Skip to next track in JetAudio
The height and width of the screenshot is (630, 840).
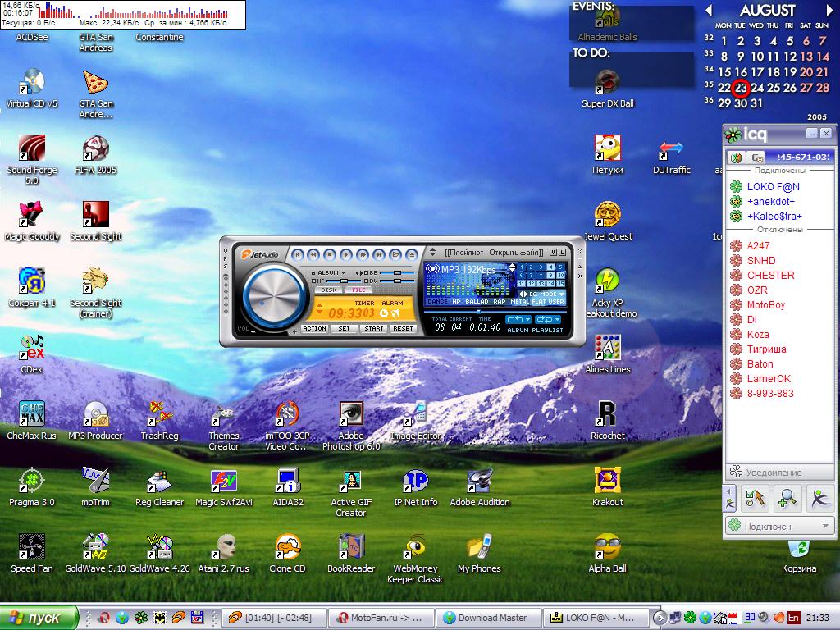point(379,255)
